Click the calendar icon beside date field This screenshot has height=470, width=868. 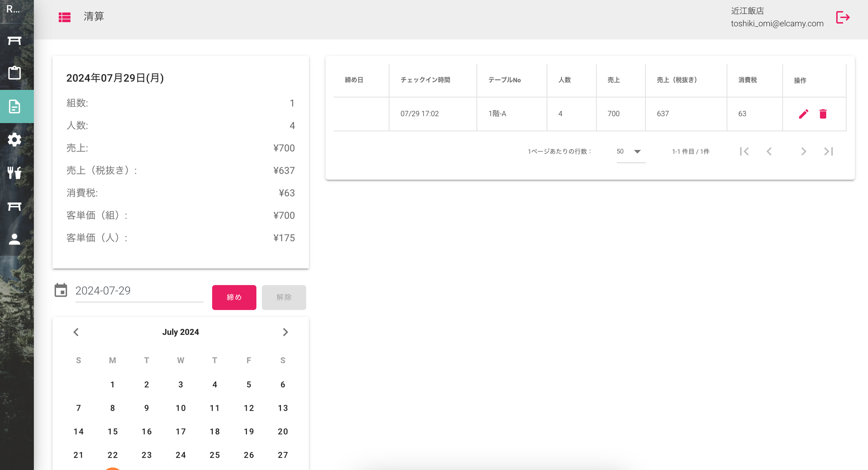[61, 291]
